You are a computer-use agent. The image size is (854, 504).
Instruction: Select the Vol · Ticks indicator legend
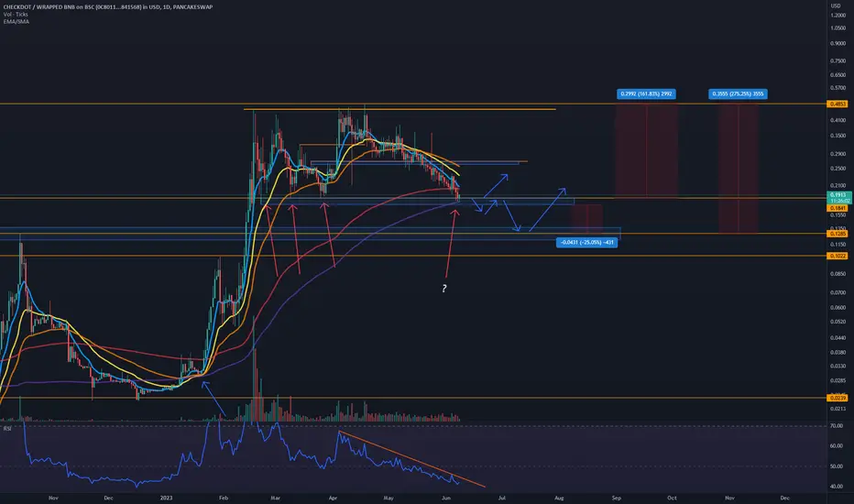(16, 14)
